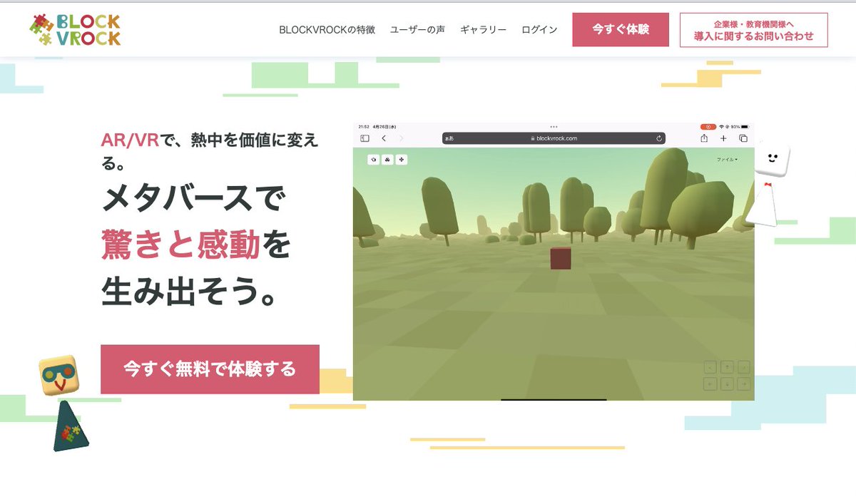The width and height of the screenshot is (856, 504).
Task: Click the reload icon in address bar
Action: coord(659,138)
